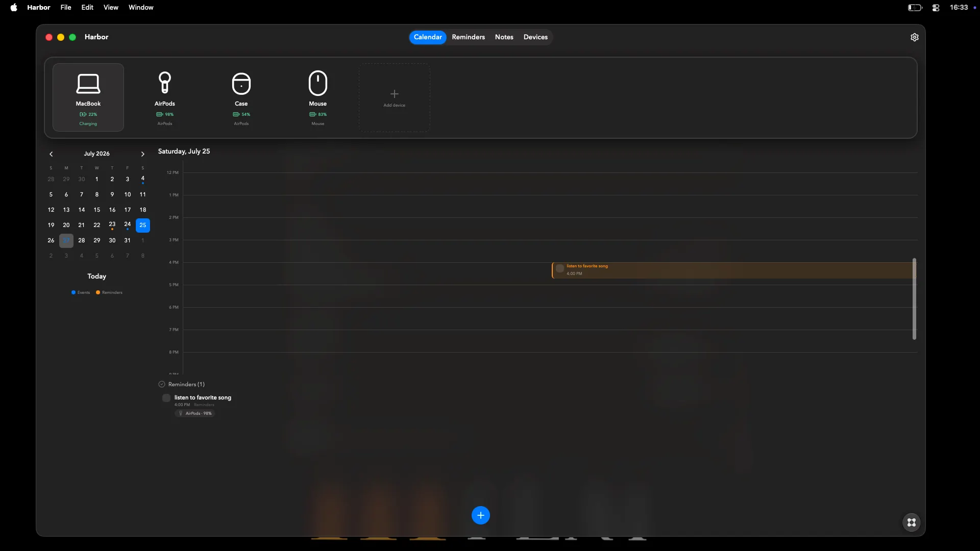
Task: Select the Mouse device icon
Action: (x=318, y=83)
